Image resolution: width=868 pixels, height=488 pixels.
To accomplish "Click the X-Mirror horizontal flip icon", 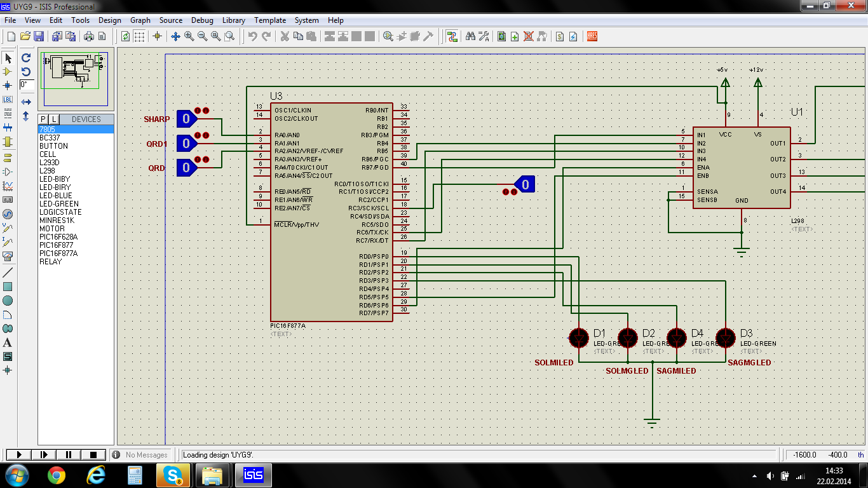I will (26, 102).
